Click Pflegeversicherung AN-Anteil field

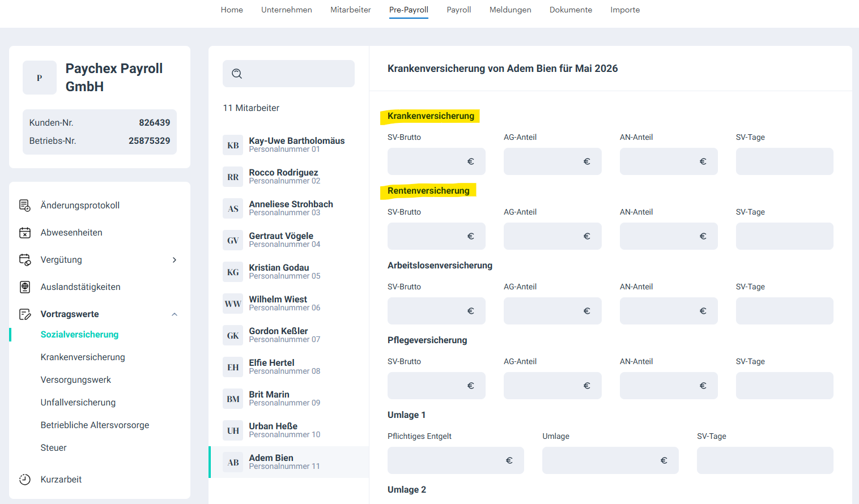point(669,386)
